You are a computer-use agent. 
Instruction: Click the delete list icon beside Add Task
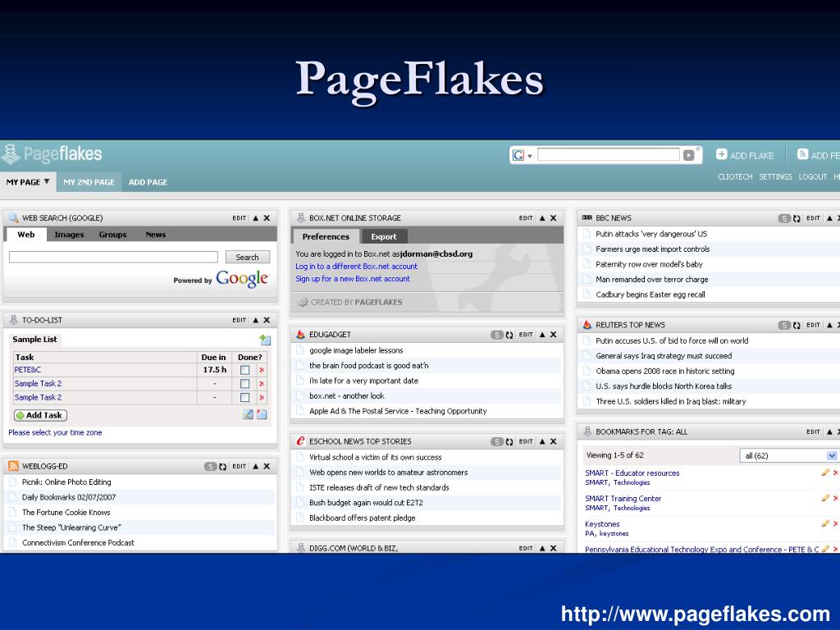coord(262,414)
